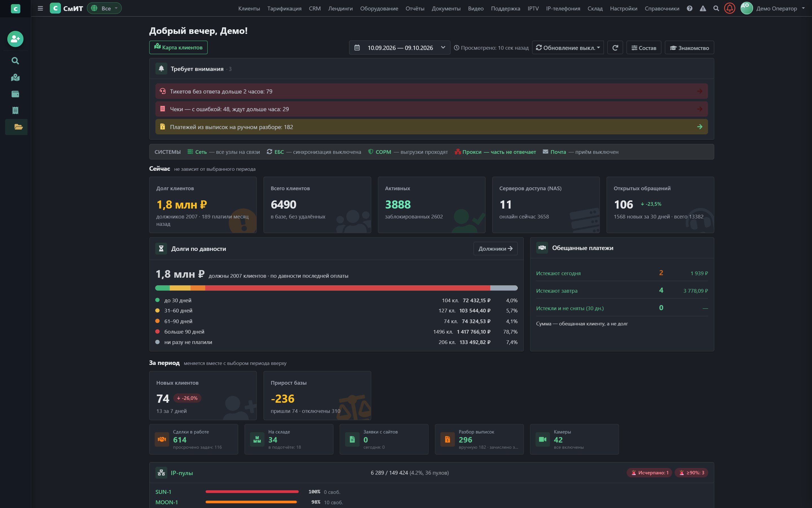Open the IP-телефония menu

[x=563, y=8]
